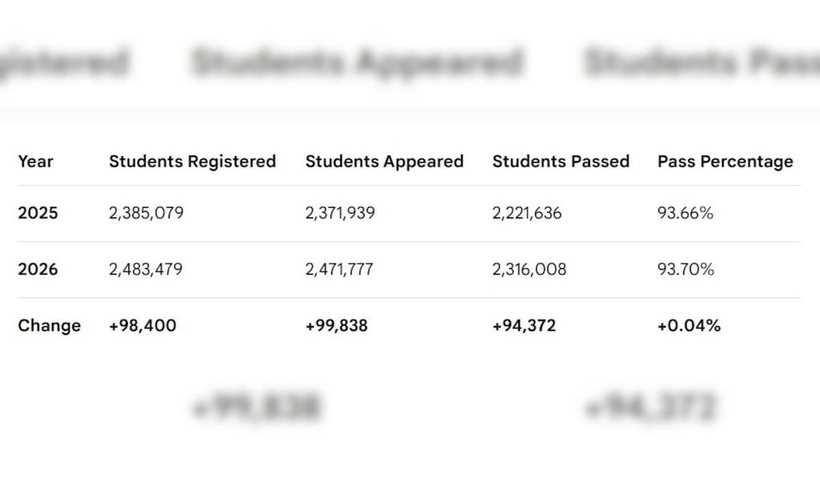Click the 93.66% pass percentage

(x=685, y=213)
